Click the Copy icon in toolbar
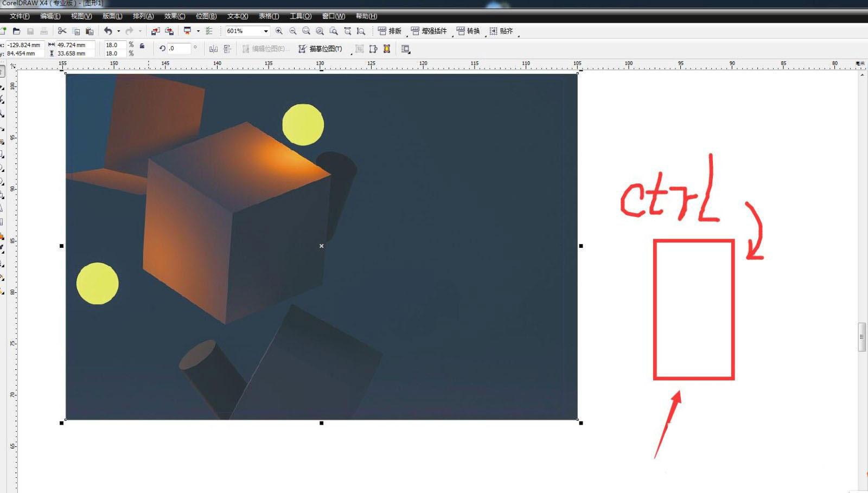This screenshot has width=868, height=493. click(76, 31)
